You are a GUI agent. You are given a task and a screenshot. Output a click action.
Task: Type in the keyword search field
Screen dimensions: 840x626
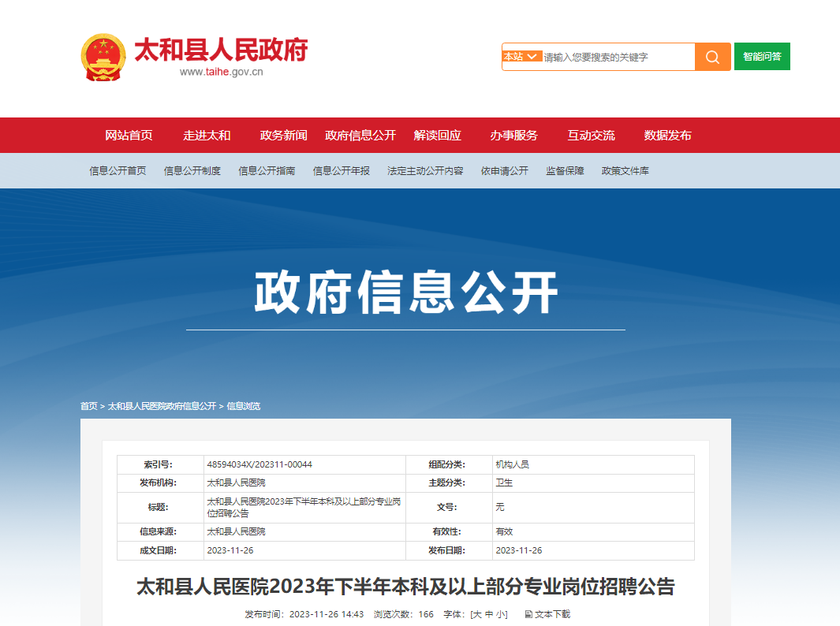(617, 57)
